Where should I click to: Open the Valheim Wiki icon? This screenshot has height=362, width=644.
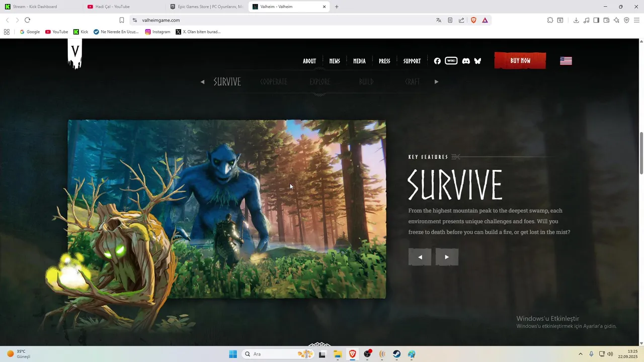pos(451,61)
